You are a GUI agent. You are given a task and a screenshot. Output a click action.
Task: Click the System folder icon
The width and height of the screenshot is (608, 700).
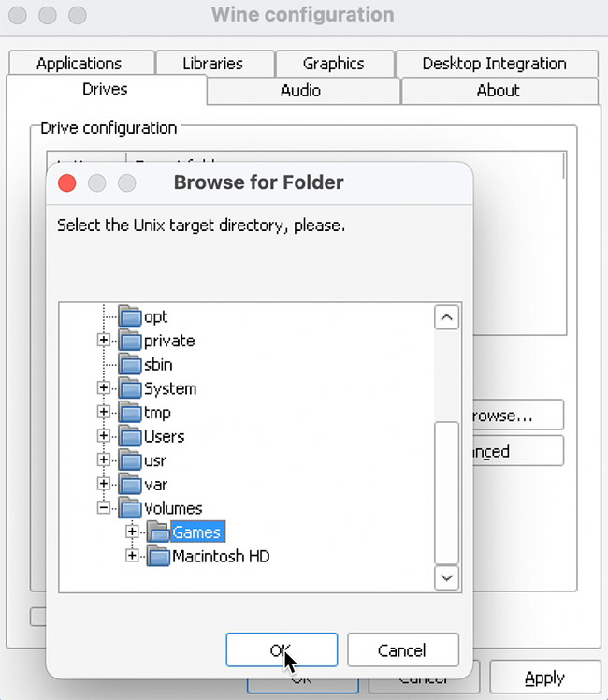coord(130,388)
